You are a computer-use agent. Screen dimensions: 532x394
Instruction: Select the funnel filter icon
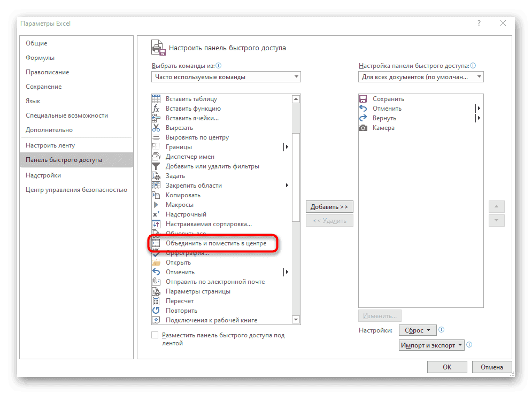point(156,166)
